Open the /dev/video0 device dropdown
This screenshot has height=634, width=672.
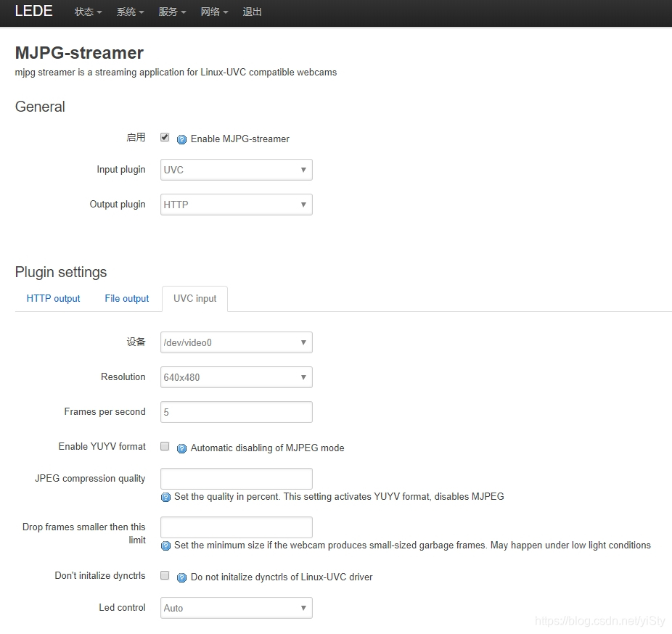point(236,342)
